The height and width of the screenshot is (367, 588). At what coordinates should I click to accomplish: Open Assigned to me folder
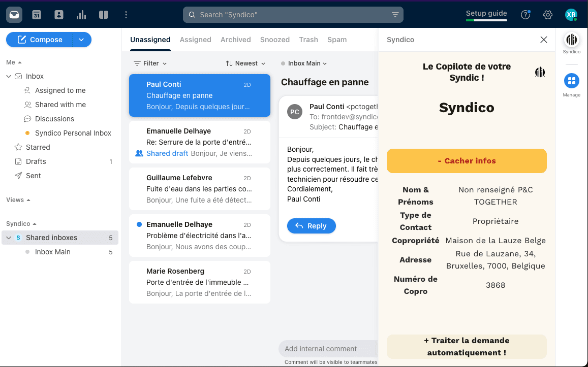(60, 90)
